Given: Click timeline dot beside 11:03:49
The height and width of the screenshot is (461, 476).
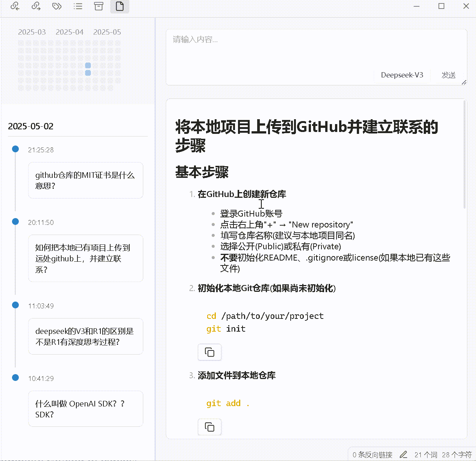Looking at the screenshot, I should coord(15,305).
